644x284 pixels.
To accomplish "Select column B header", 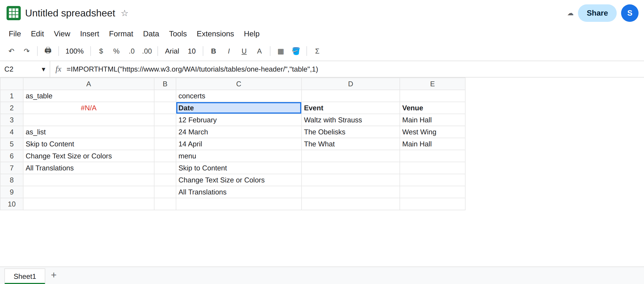I will click(165, 84).
